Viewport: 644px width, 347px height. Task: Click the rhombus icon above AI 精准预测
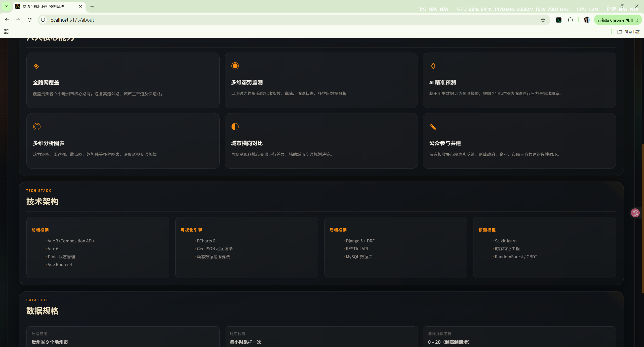click(x=433, y=66)
